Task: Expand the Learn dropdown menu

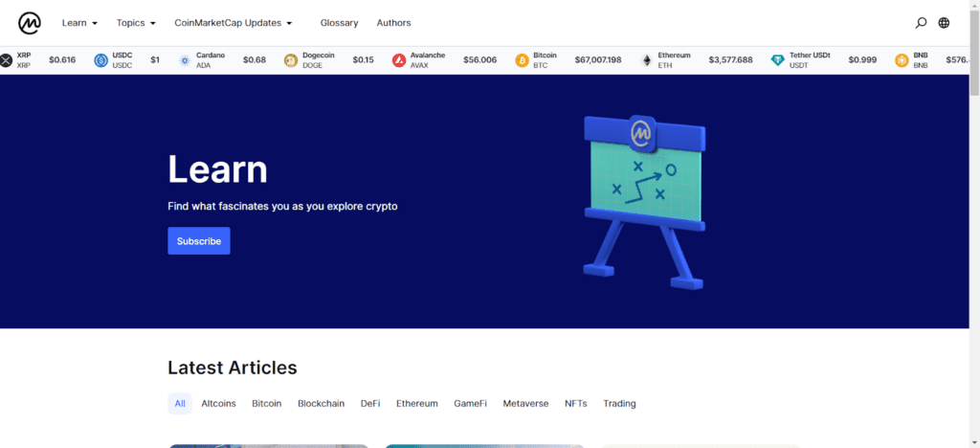Action: point(80,23)
